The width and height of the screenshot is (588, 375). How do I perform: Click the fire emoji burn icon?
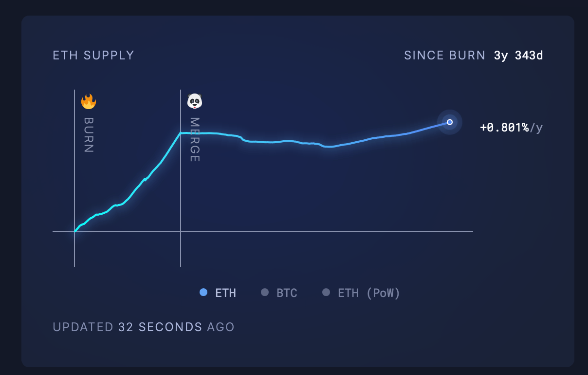[x=89, y=101]
